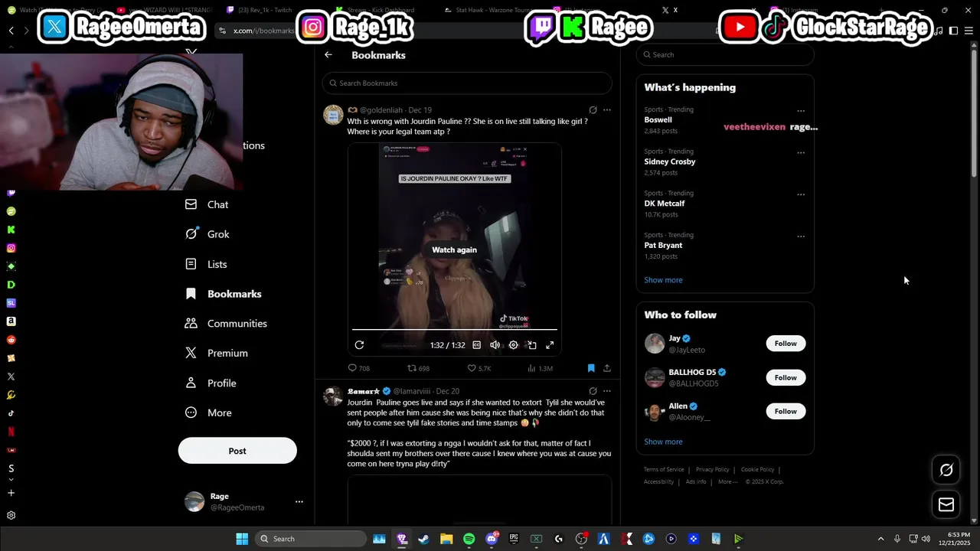
Task: Open floating Messages button at bottom right
Action: (x=946, y=504)
